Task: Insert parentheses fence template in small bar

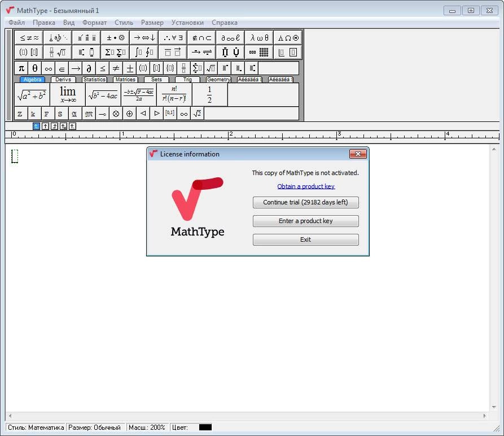Action: (x=143, y=68)
